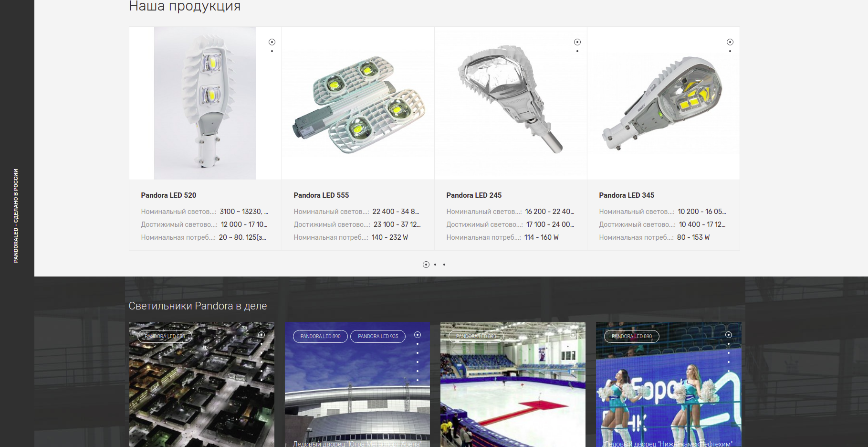Click value 3100 ~ 13230 of Pandora LED 520
The width and height of the screenshot is (868, 447).
[244, 212]
